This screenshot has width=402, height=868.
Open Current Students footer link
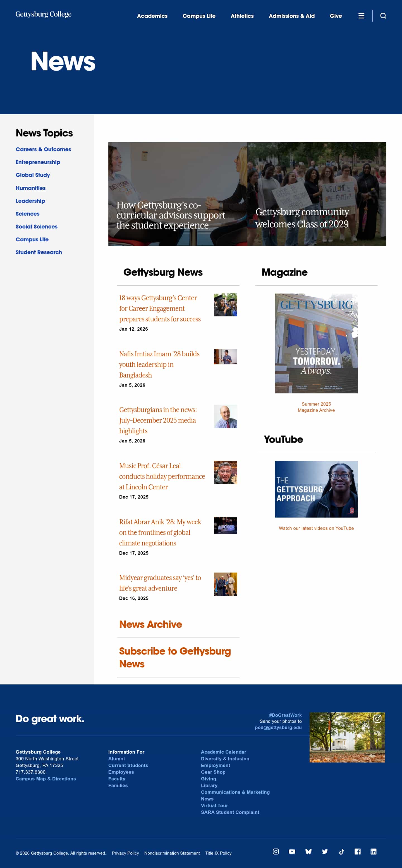[x=128, y=765]
